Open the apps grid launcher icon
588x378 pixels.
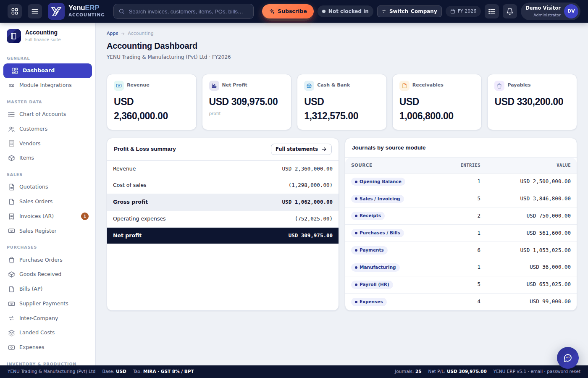tap(15, 11)
